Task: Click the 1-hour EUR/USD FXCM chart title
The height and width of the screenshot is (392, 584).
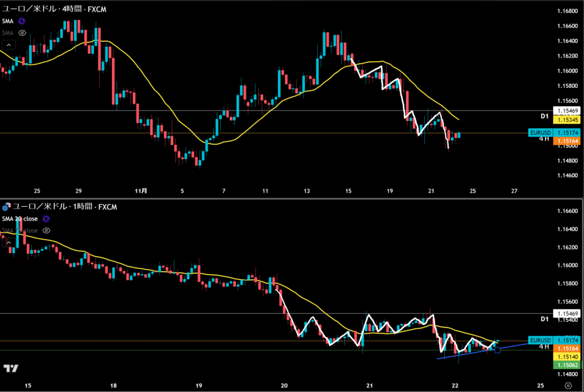Action: (x=64, y=207)
